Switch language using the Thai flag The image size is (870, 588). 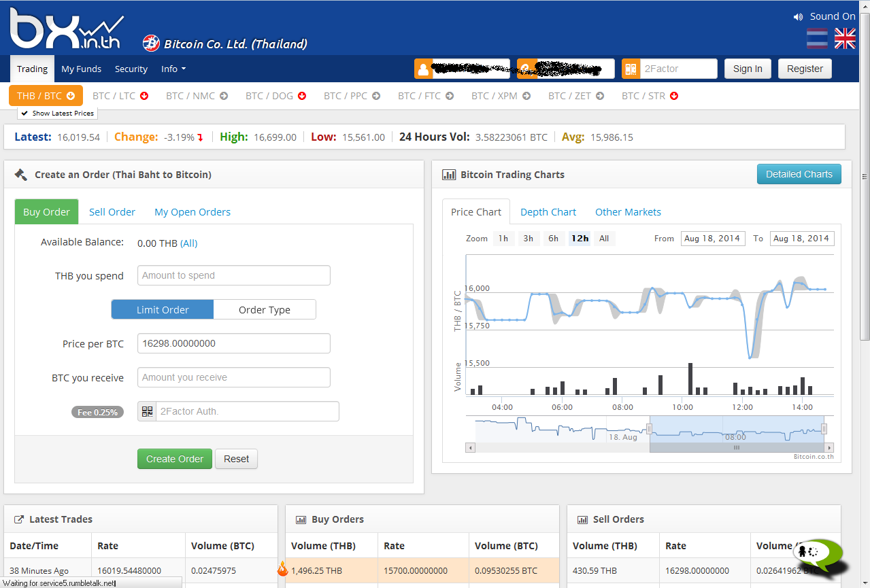pos(817,39)
